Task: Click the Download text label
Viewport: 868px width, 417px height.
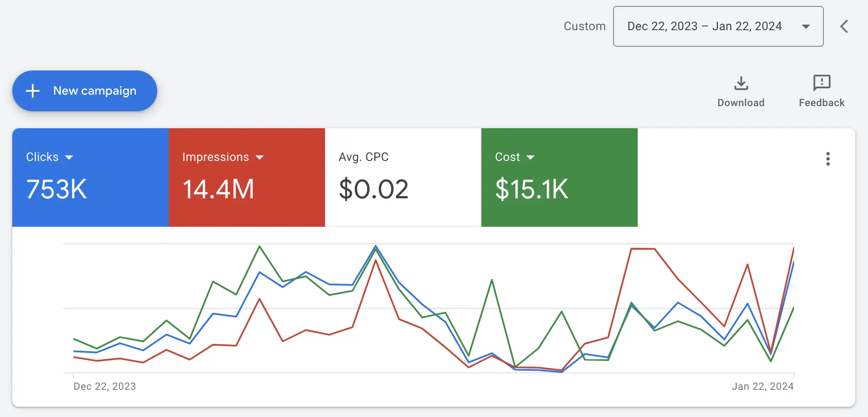Action: [x=741, y=103]
